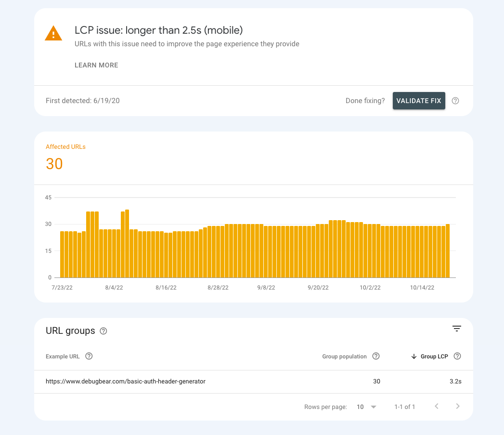
Task: Click the 9/20/22 date axis label
Action: [x=318, y=288]
